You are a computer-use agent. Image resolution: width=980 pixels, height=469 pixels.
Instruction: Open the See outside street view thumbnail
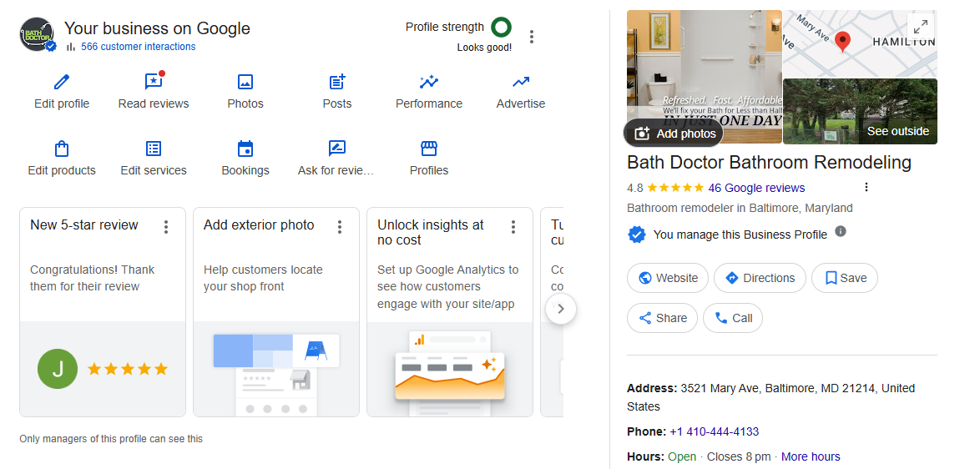pos(860,111)
